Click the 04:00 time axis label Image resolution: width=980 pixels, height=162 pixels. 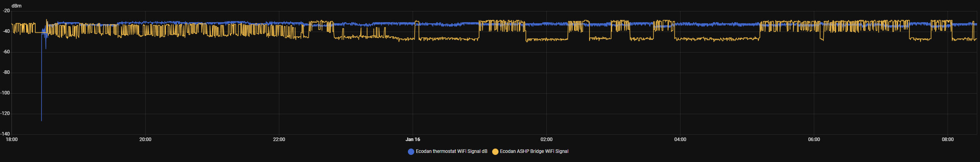click(680, 139)
